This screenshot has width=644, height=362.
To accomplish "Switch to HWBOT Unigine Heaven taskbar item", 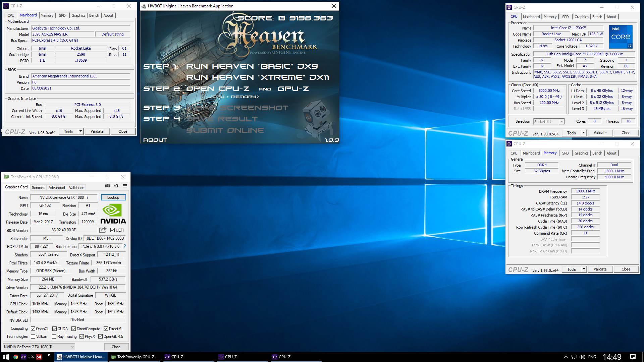I will pyautogui.click(x=81, y=357).
